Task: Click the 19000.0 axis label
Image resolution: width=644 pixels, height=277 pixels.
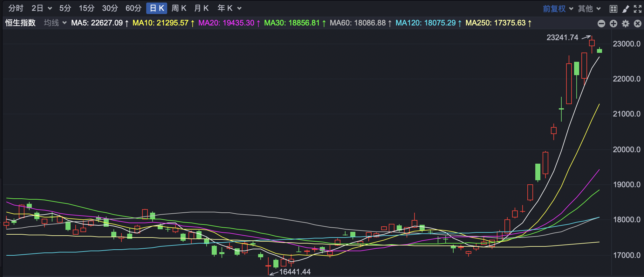Action: click(x=627, y=185)
